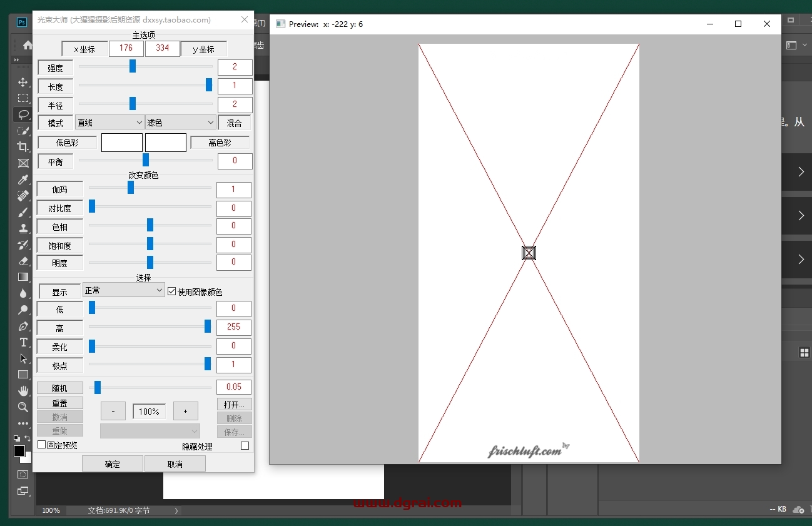Expand the third right-panel chevron
This screenshot has width=812, height=526.
point(801,259)
